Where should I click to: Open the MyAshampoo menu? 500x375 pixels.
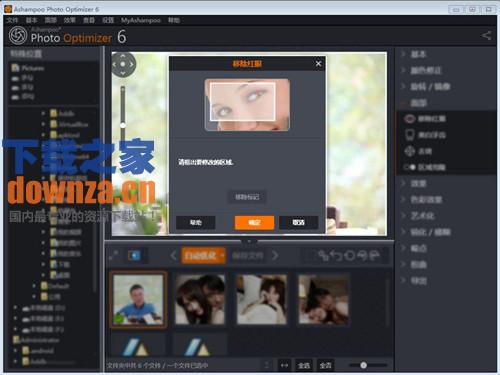coord(141,20)
